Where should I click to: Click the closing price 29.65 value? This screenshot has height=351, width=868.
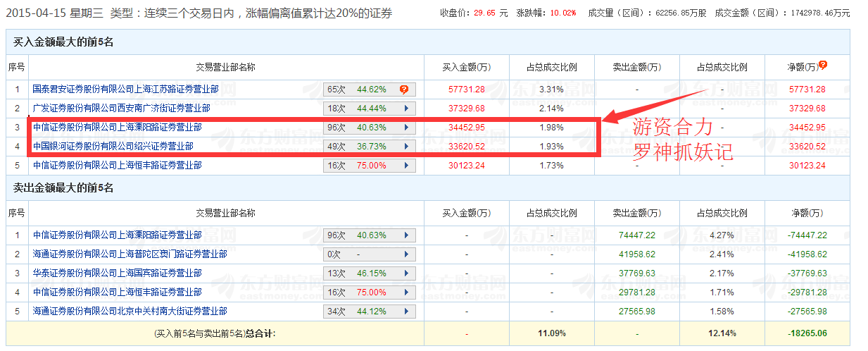[x=484, y=13]
